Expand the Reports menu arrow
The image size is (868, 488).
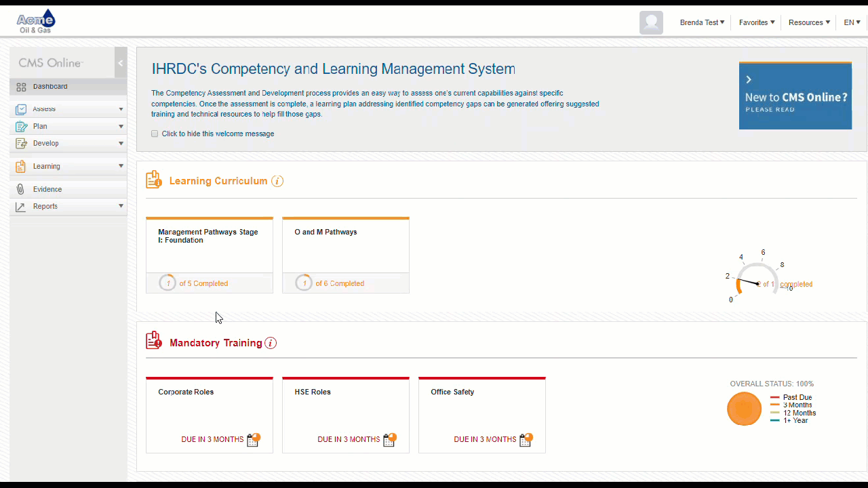point(121,206)
